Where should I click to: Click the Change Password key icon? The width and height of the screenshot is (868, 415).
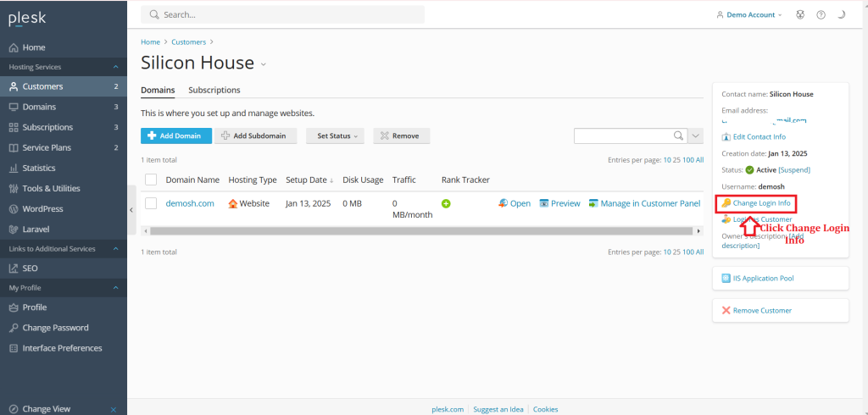14,328
